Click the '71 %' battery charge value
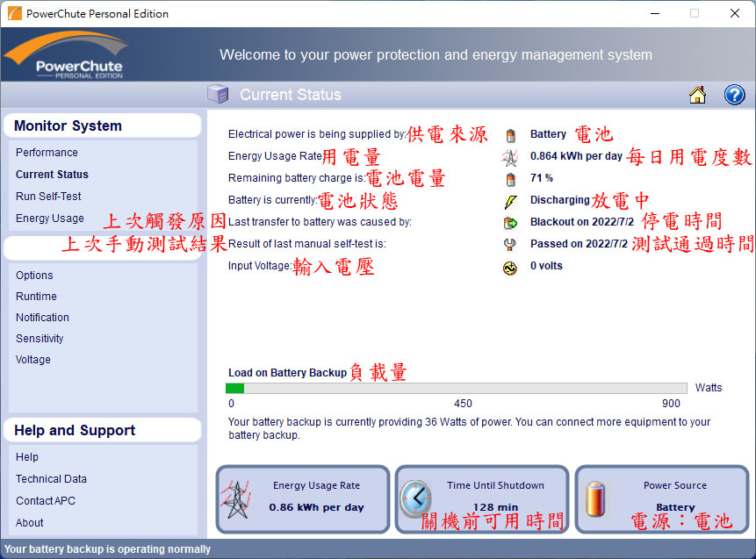 542,178
